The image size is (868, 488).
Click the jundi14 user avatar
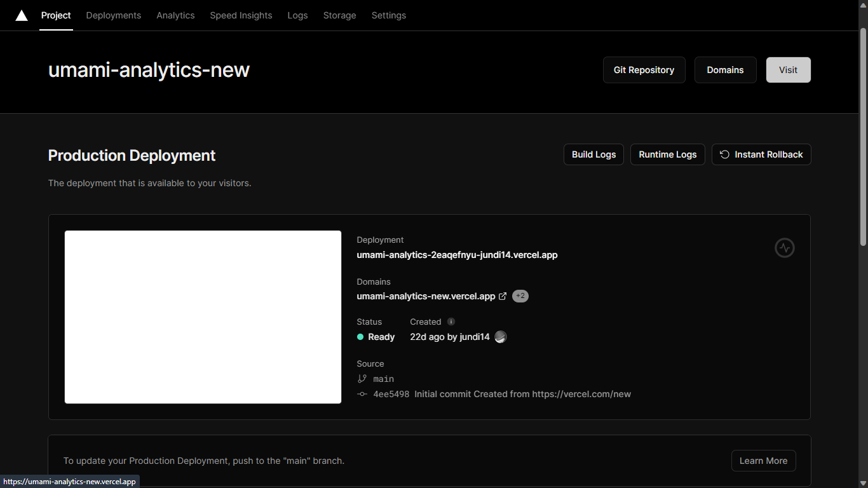(501, 337)
